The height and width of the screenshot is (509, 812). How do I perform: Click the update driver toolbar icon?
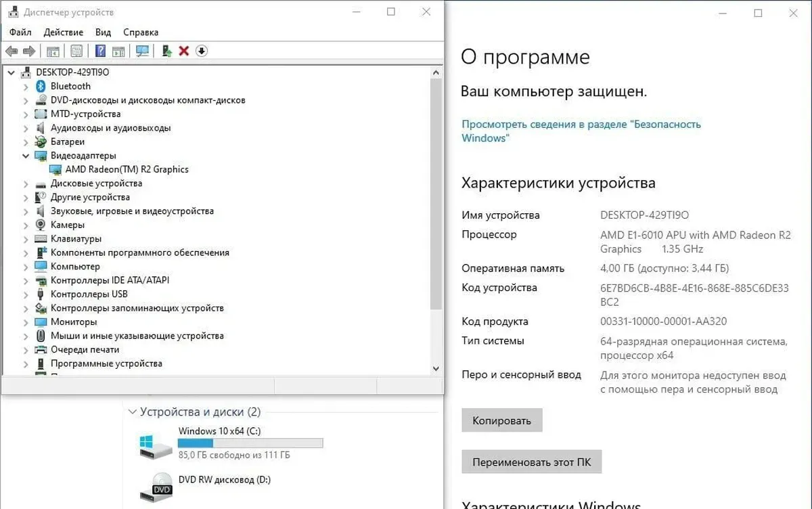[166, 51]
